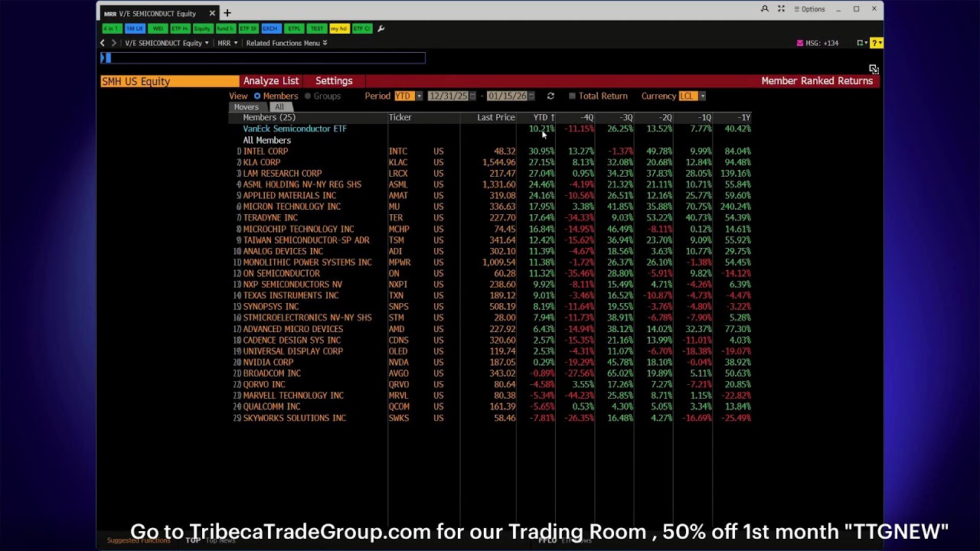Launch the blue '1M LIE' shortcut
The width and height of the screenshot is (980, 551).
tap(135, 28)
